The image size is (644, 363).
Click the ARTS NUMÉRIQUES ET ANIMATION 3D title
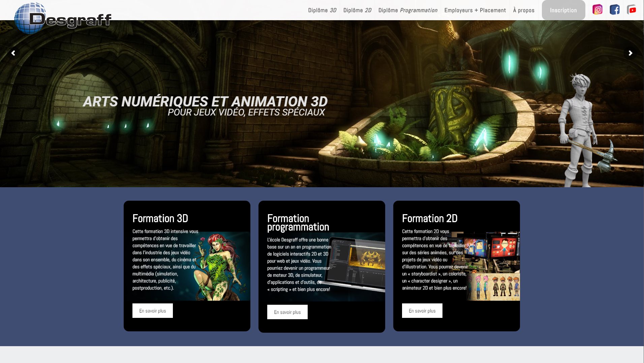tap(205, 101)
